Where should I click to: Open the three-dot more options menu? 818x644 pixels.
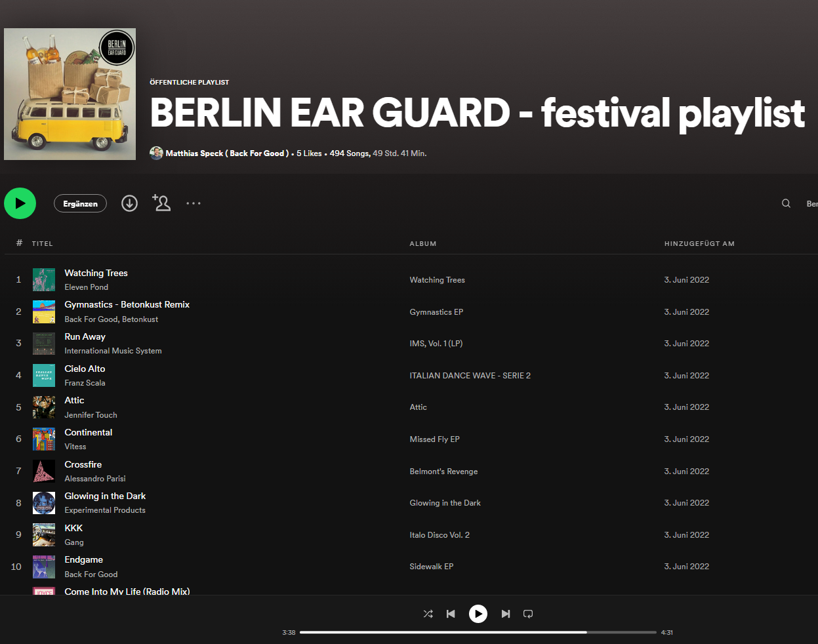(x=194, y=203)
